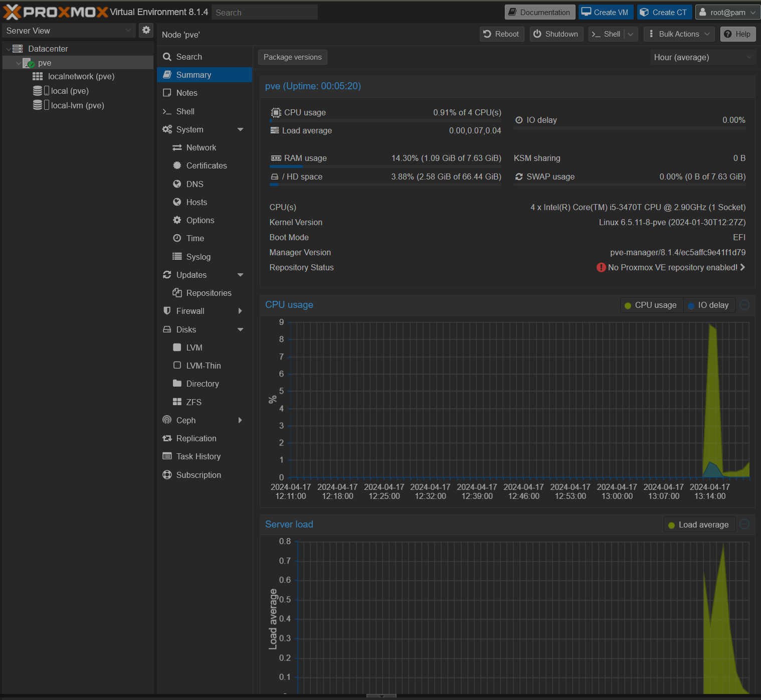The image size is (761, 700).
Task: Click the RAM usage memory icon
Action: [276, 158]
